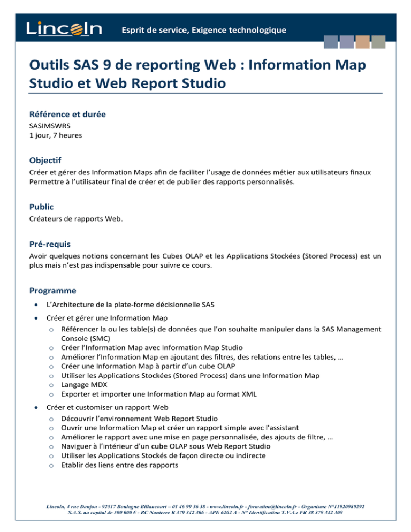Screen dimensions: 411x532
Task: Open the www.lincoln.fr link in the footer
Action: click(226, 506)
